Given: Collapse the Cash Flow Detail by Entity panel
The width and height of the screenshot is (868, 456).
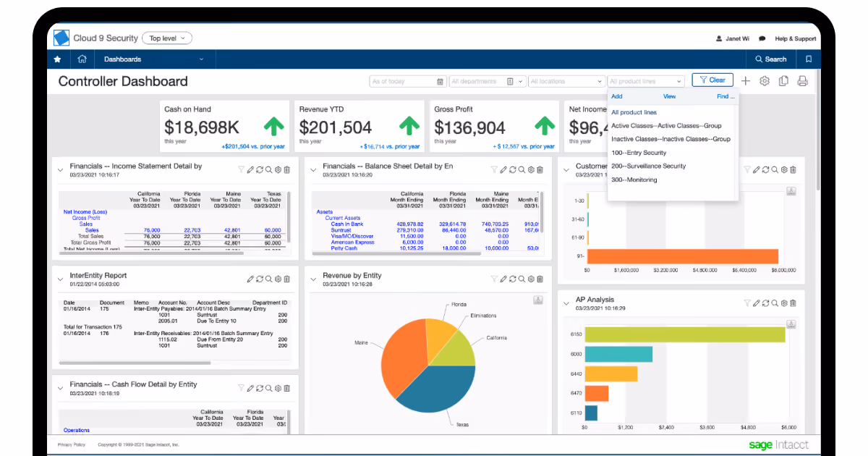Looking at the screenshot, I should pos(61,389).
